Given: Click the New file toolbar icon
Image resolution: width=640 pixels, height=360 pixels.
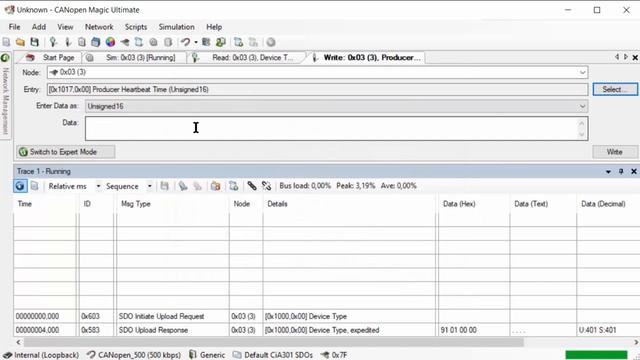Looking at the screenshot, I should [7, 42].
